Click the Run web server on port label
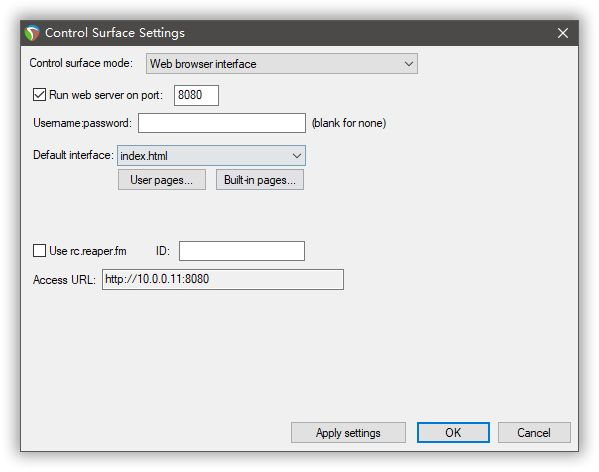599x472 pixels. click(x=106, y=95)
